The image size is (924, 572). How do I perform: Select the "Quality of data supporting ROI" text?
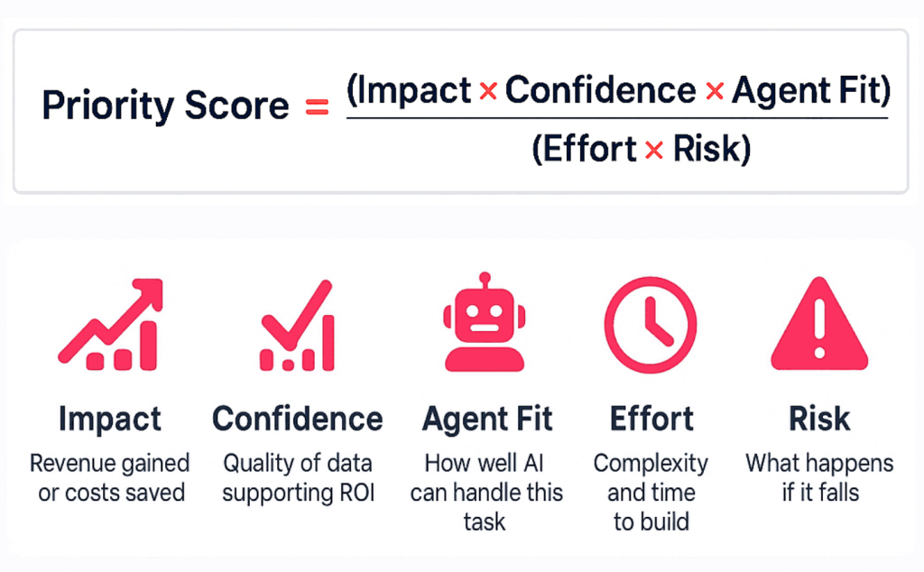coord(298,478)
